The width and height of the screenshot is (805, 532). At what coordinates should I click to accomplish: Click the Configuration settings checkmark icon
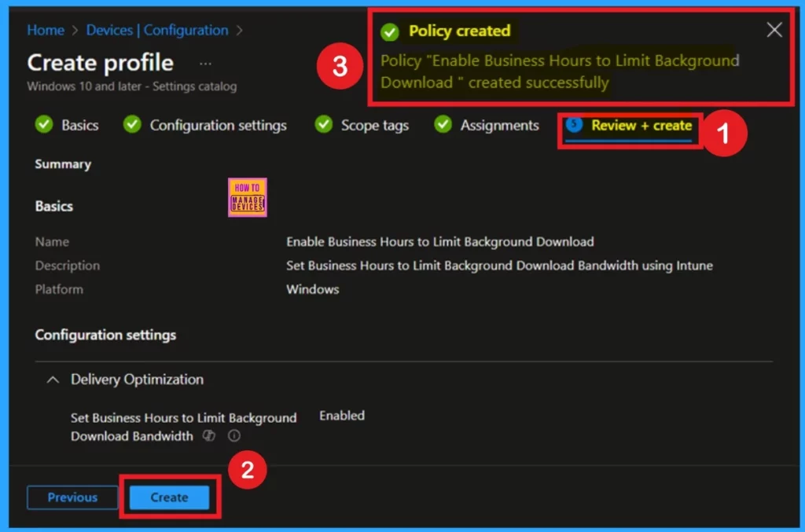pos(132,124)
